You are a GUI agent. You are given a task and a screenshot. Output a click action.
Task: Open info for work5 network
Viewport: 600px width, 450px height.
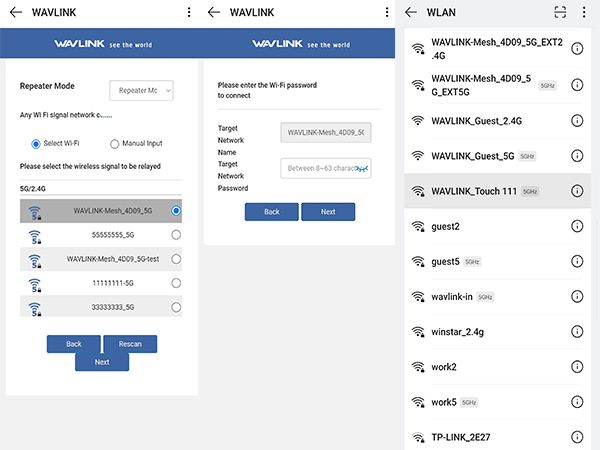click(577, 402)
